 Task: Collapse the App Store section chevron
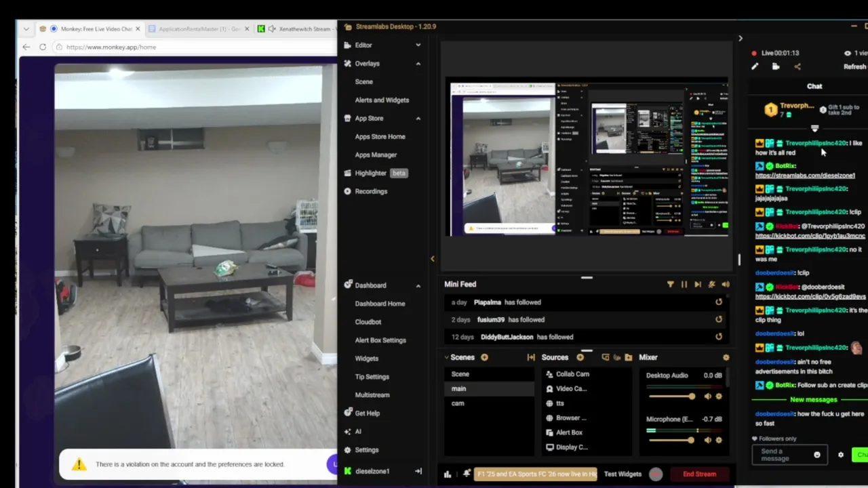pos(418,119)
